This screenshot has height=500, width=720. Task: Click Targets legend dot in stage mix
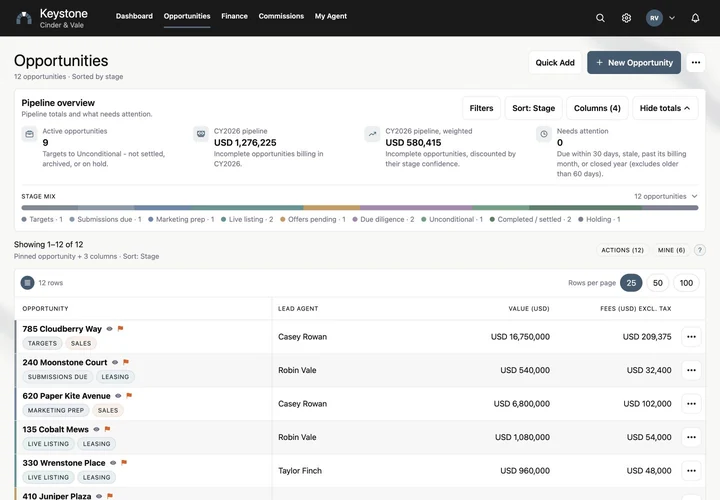24,219
